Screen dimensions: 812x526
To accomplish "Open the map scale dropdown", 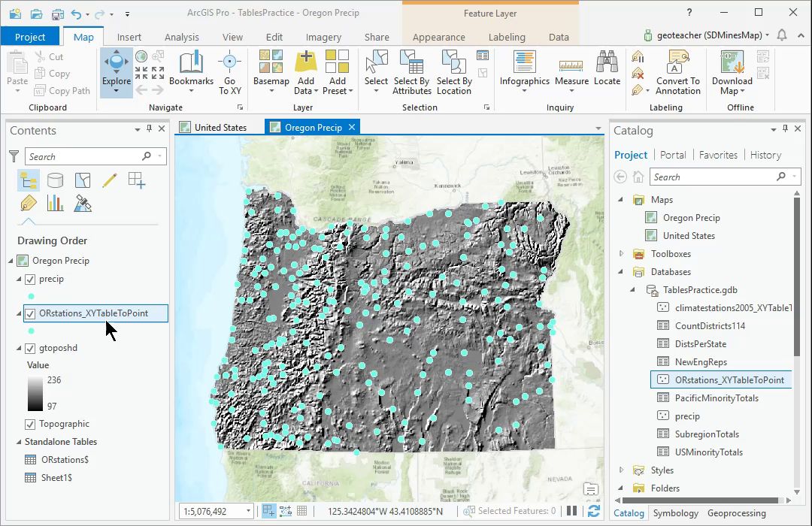I will tap(248, 512).
